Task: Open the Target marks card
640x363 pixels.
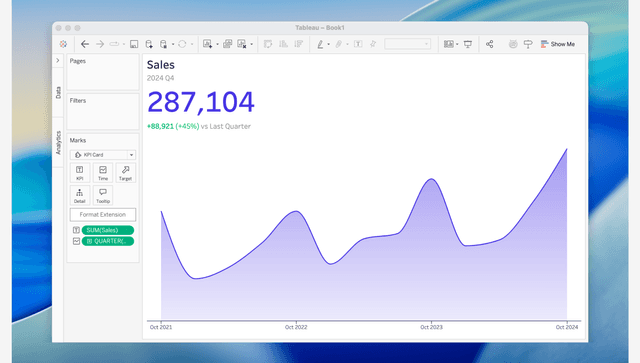Action: pyautogui.click(x=125, y=173)
